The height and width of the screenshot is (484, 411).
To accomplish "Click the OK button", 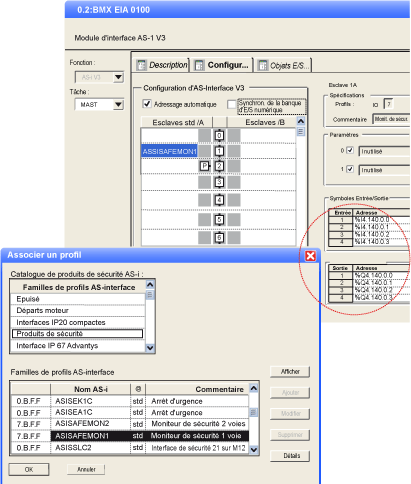I will coord(29,469).
